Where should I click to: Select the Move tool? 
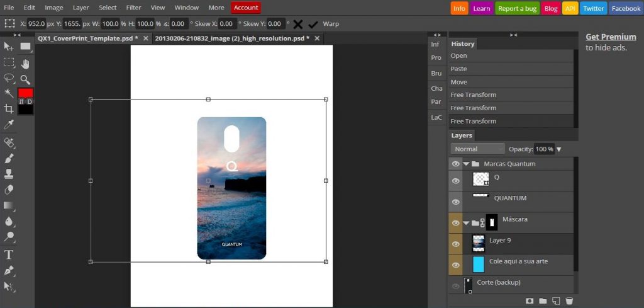(9, 46)
